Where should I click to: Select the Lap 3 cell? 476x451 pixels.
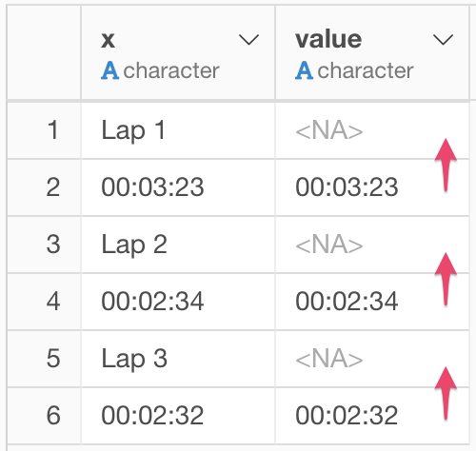tap(178, 359)
